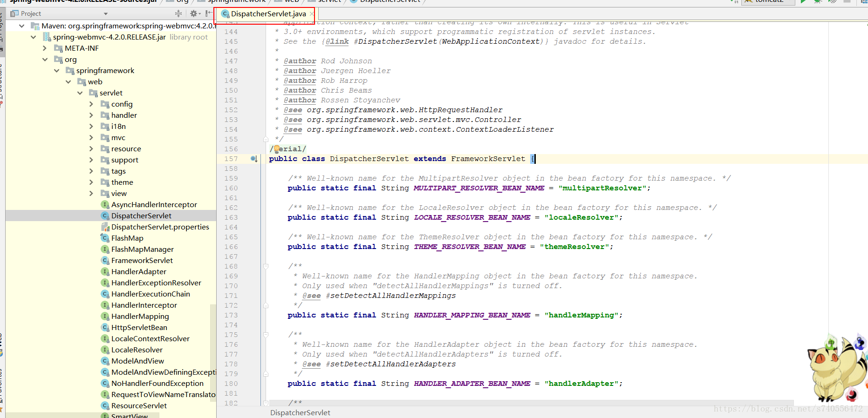
Task: Click fold marker at line 179
Action: tap(266, 374)
